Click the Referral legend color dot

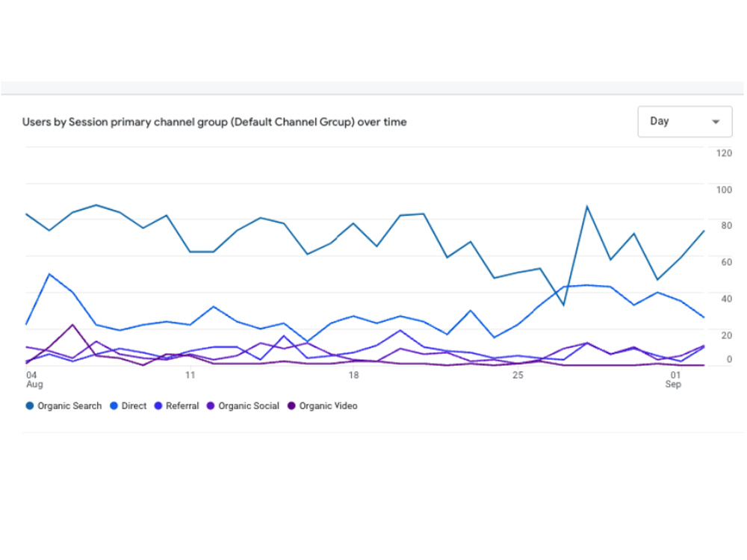click(x=158, y=405)
